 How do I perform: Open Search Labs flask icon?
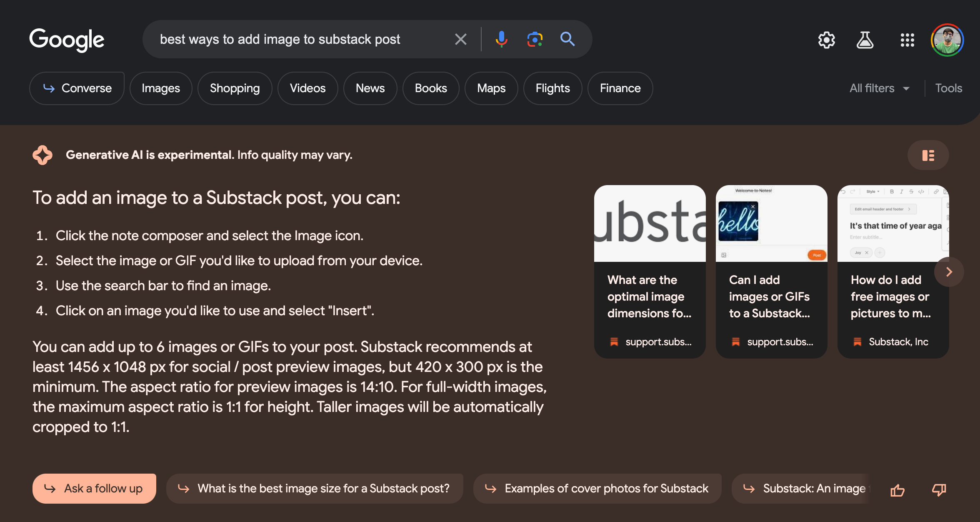pos(865,40)
